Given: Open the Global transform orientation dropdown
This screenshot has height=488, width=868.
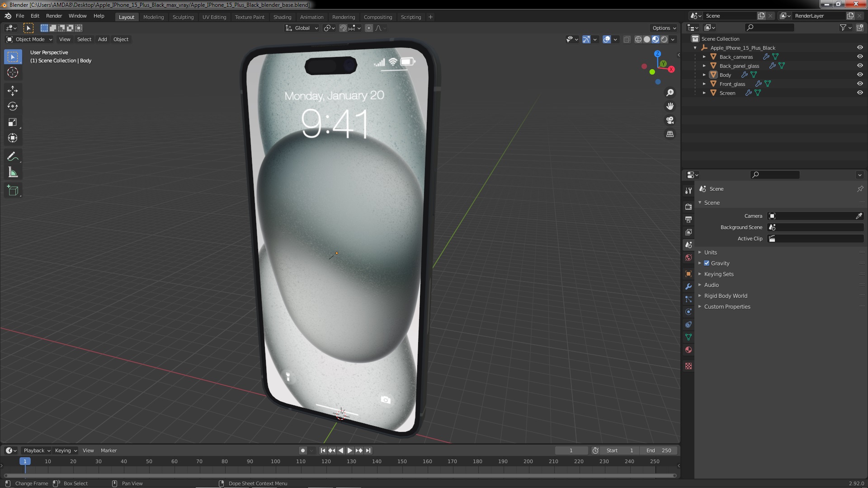Looking at the screenshot, I should (302, 28).
